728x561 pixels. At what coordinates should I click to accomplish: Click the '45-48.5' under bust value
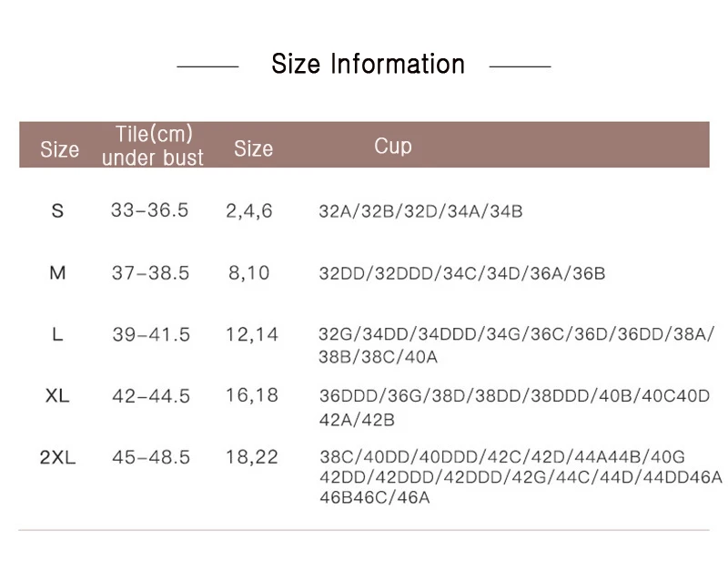pyautogui.click(x=151, y=457)
